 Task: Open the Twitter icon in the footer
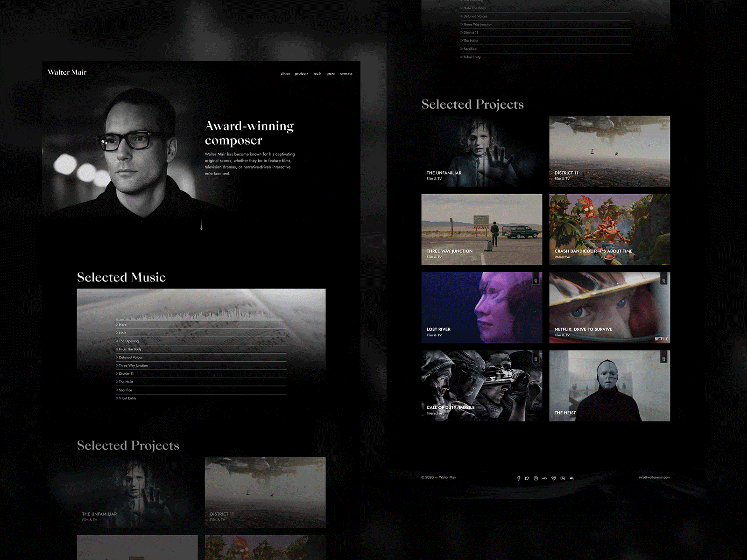pyautogui.click(x=527, y=478)
